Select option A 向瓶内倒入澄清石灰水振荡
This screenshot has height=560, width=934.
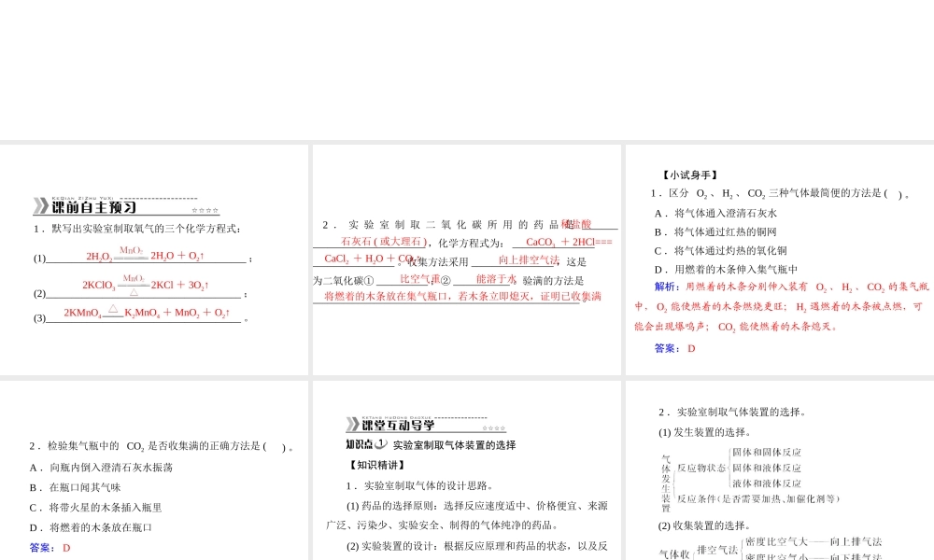coord(101,468)
